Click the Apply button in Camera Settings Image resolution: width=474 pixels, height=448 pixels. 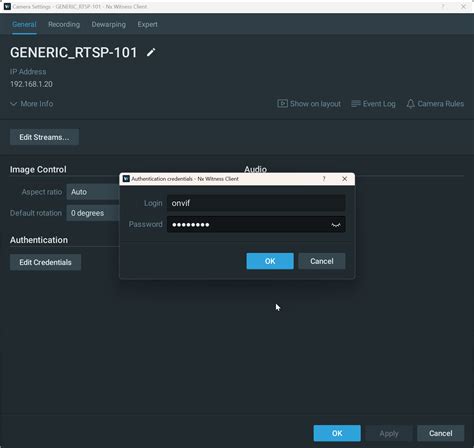pyautogui.click(x=389, y=433)
